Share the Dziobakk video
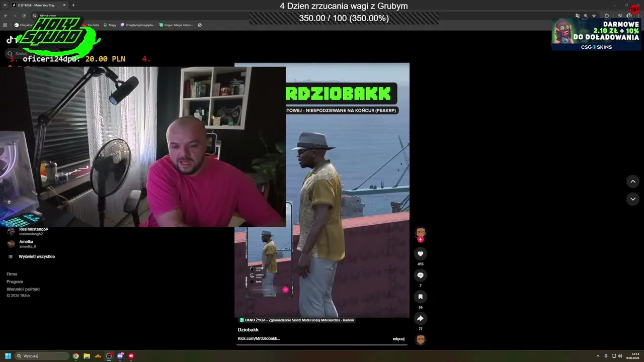The width and height of the screenshot is (644, 362). click(x=420, y=318)
